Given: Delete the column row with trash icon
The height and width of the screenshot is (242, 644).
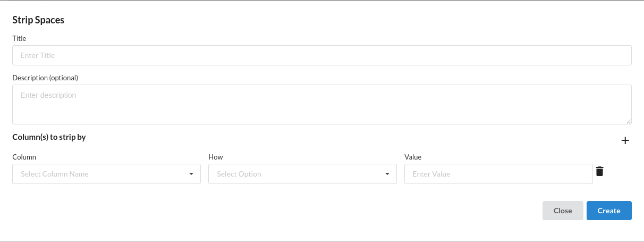Looking at the screenshot, I should click(x=600, y=171).
